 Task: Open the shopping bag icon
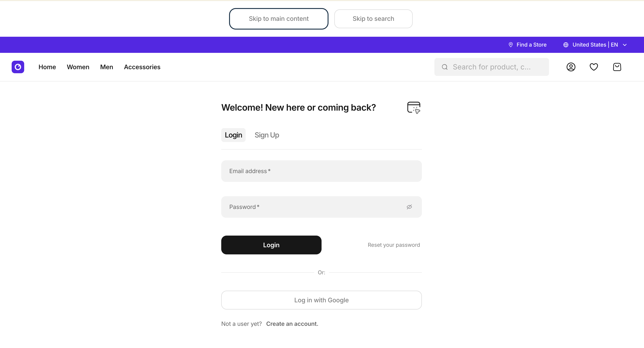point(617,67)
